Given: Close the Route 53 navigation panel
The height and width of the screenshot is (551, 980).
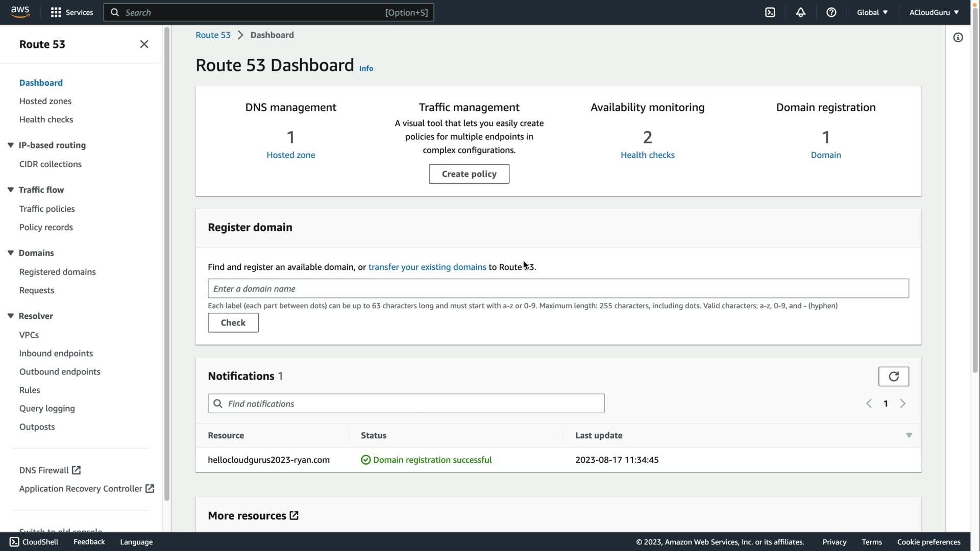Looking at the screenshot, I should (x=144, y=44).
